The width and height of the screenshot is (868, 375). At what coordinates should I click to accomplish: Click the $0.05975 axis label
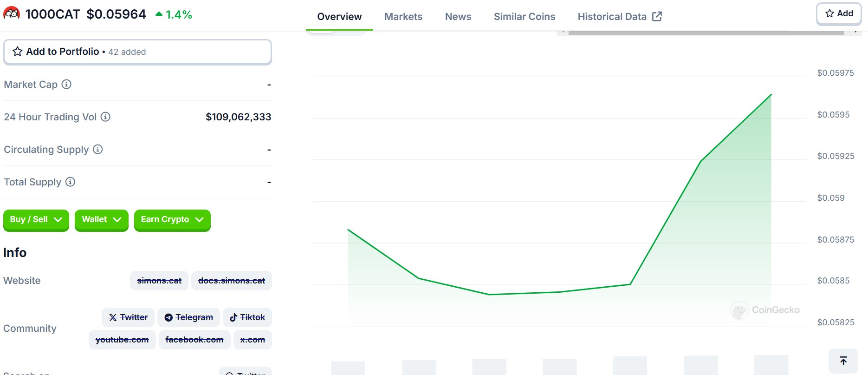(836, 73)
